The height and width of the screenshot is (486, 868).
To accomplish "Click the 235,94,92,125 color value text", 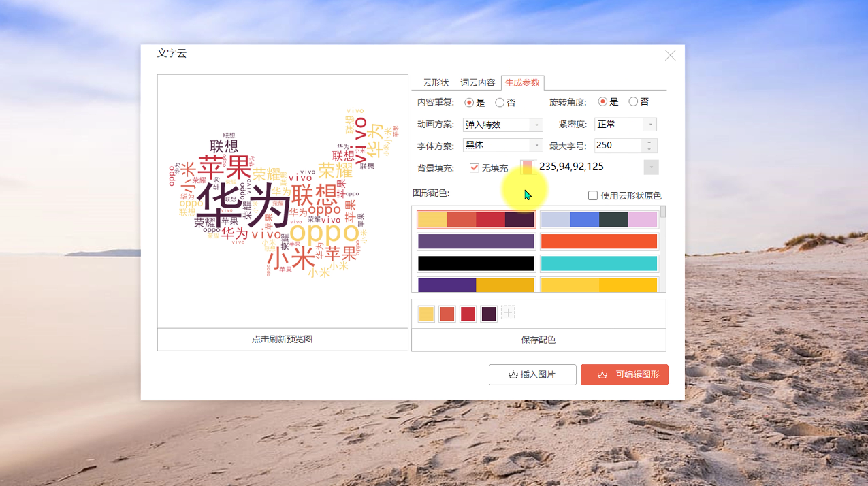I will click(x=571, y=167).
